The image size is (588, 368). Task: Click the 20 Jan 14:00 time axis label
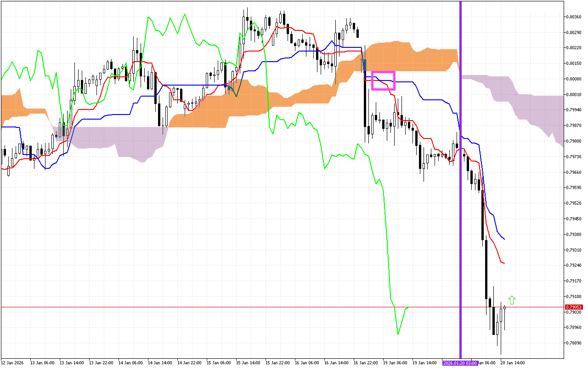pyautogui.click(x=512, y=363)
